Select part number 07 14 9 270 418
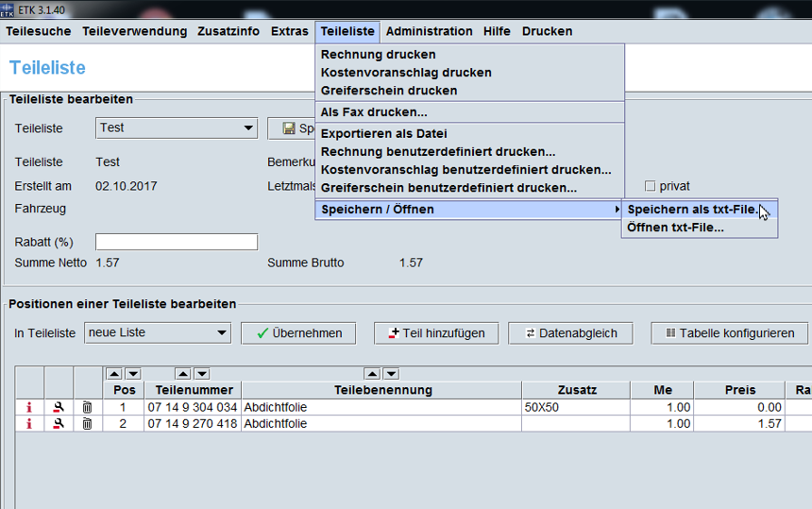 pos(193,424)
